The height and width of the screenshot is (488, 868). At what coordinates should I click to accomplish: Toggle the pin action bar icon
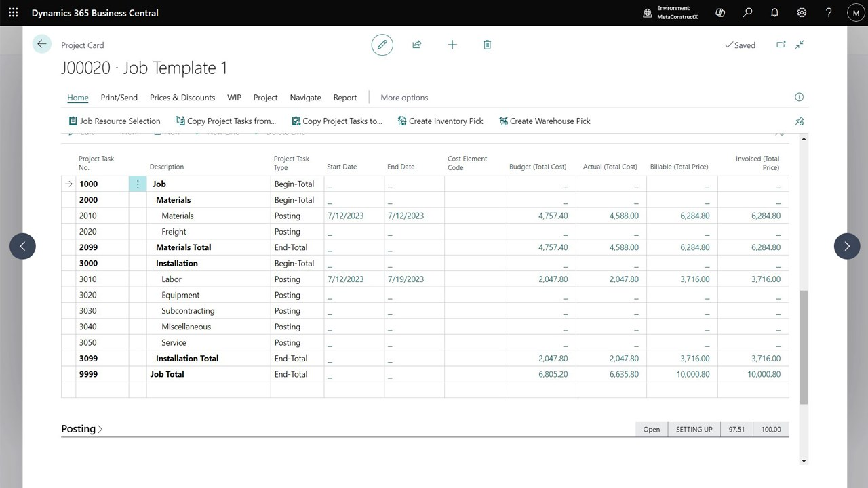pyautogui.click(x=800, y=121)
